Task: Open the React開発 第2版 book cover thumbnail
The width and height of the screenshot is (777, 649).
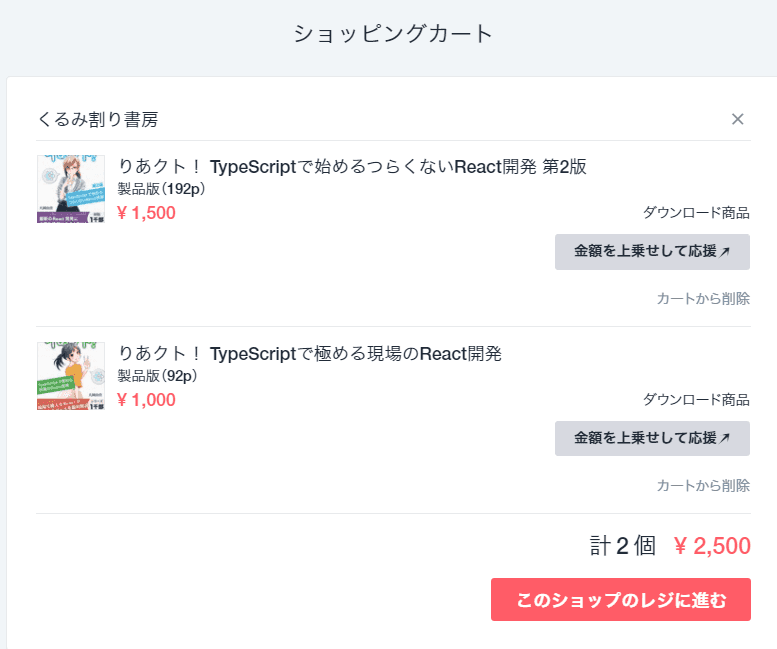Action: tap(70, 188)
